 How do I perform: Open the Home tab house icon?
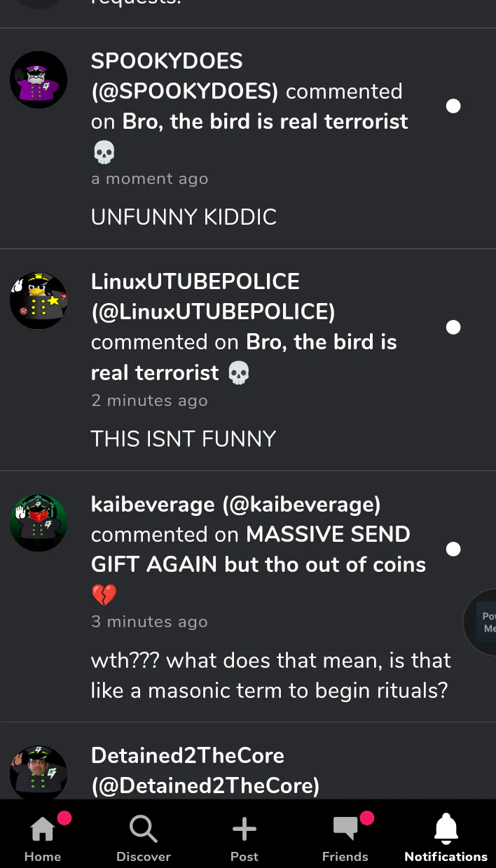pyautogui.click(x=43, y=829)
